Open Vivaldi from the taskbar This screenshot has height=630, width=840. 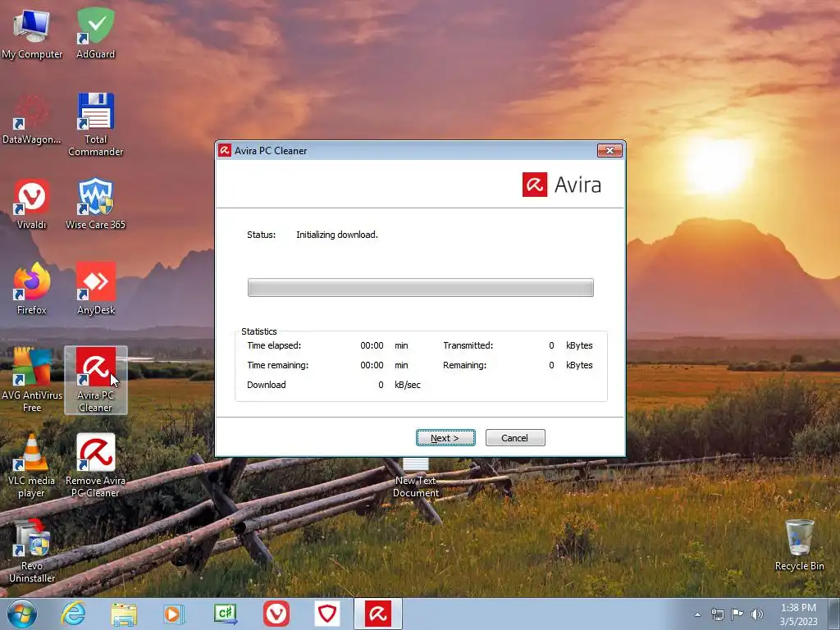(x=276, y=614)
